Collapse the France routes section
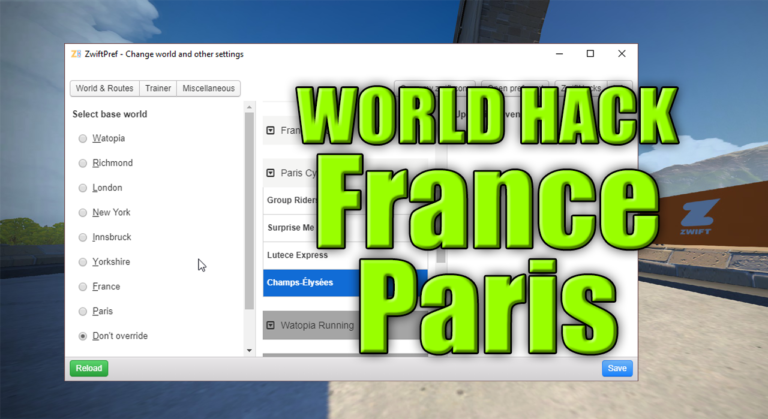Image resolution: width=768 pixels, height=419 pixels. pos(270,130)
